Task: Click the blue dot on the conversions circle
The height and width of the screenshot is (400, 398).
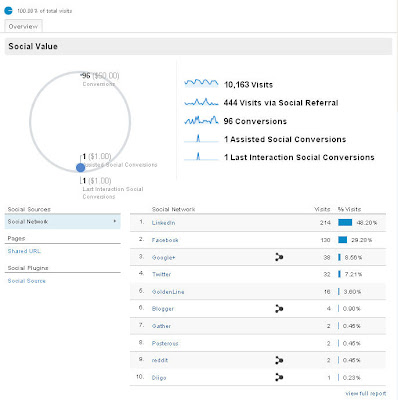Action: [80, 168]
